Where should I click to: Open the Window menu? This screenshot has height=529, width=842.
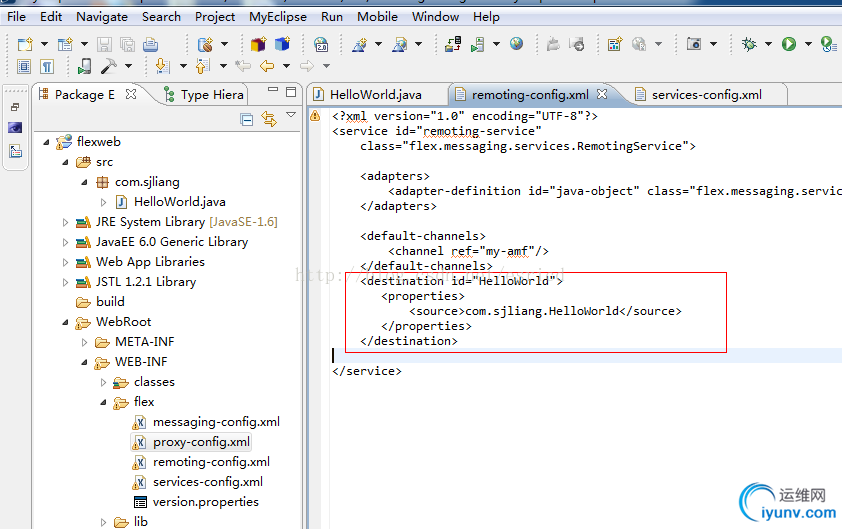pyautogui.click(x=435, y=17)
